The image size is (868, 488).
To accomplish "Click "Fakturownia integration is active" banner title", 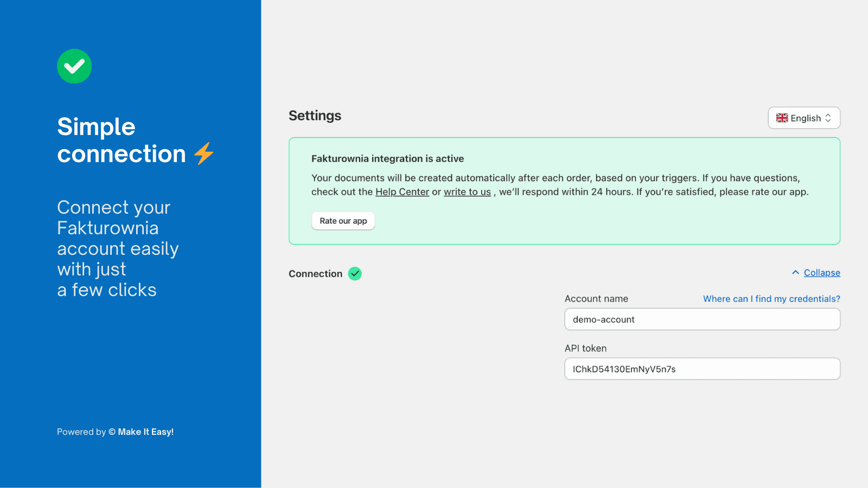I will click(387, 159).
